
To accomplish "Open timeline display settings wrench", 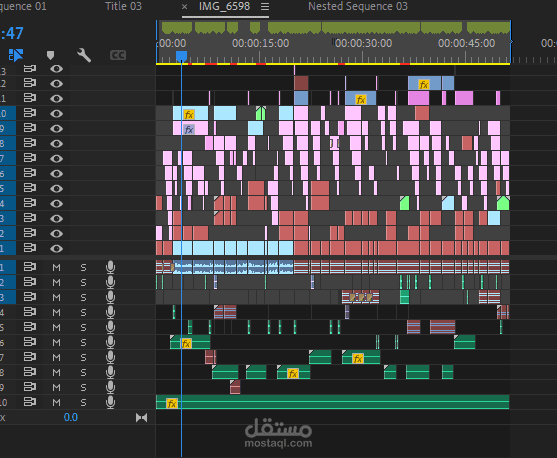I will coord(84,55).
